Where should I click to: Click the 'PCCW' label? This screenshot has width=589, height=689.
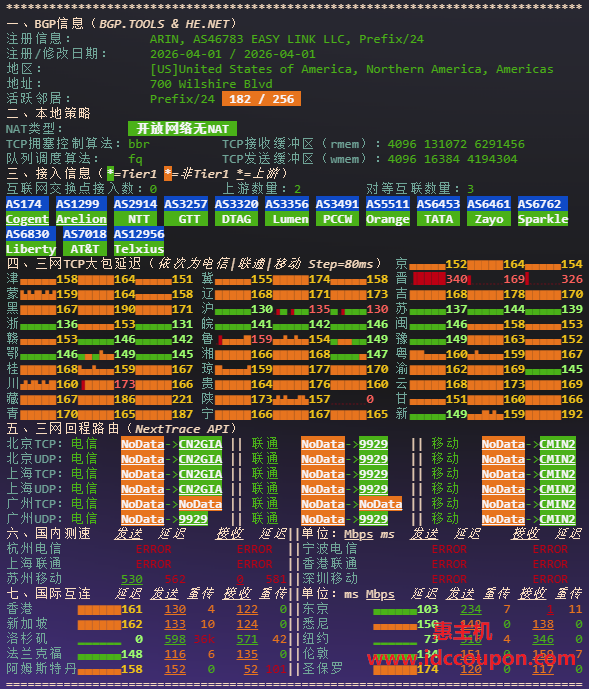pyautogui.click(x=338, y=219)
